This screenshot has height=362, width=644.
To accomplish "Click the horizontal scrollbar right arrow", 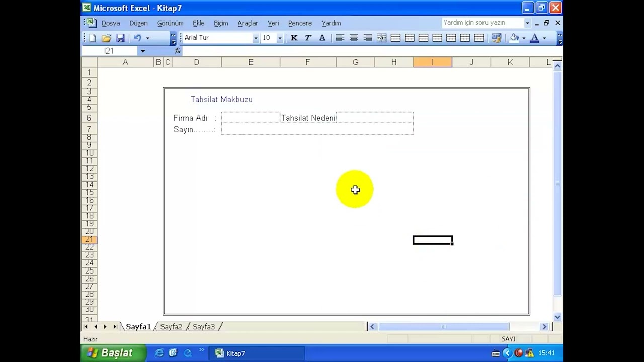I will click(544, 327).
